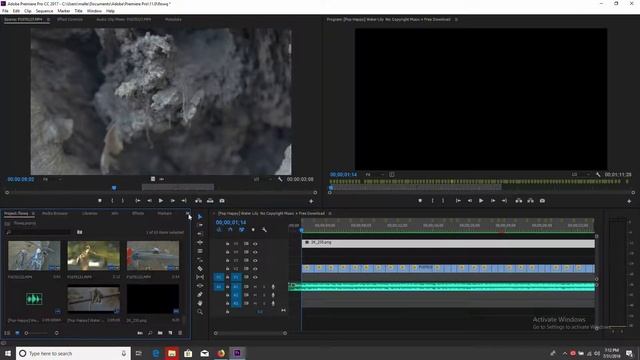Toggle V1 track eye visibility

tap(255, 277)
